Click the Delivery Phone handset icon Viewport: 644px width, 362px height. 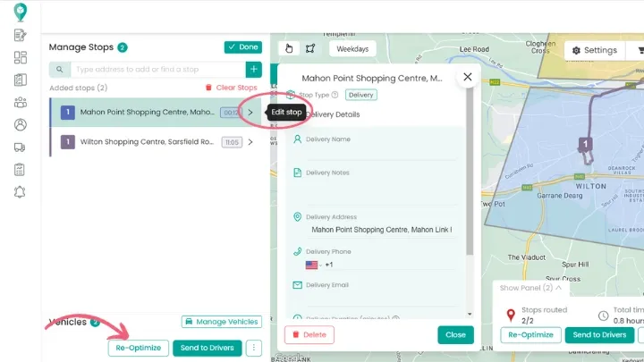click(297, 251)
